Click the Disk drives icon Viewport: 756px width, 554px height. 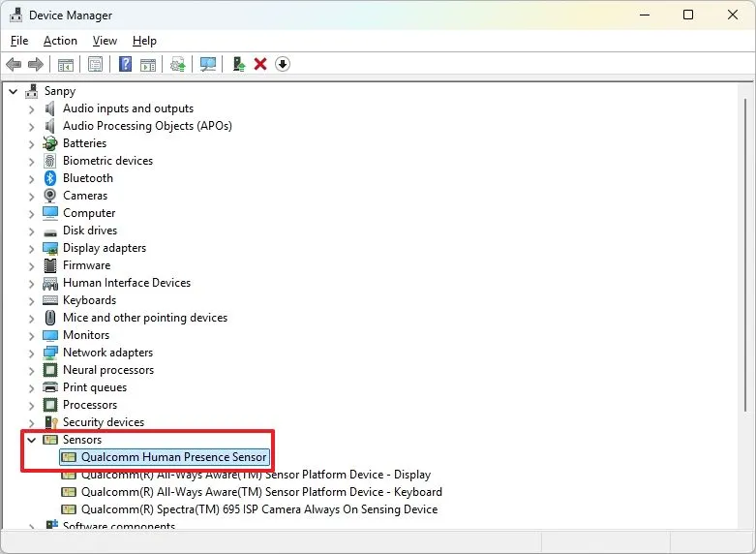pyautogui.click(x=50, y=232)
